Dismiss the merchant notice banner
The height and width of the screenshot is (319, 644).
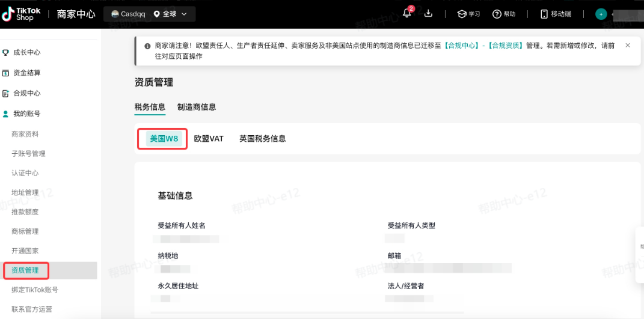point(627,45)
